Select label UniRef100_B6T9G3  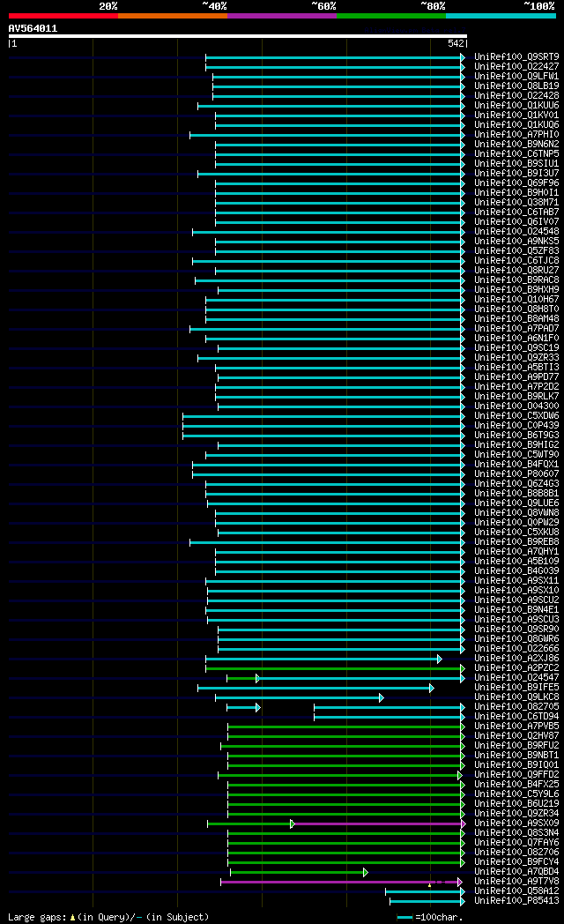coord(516,435)
